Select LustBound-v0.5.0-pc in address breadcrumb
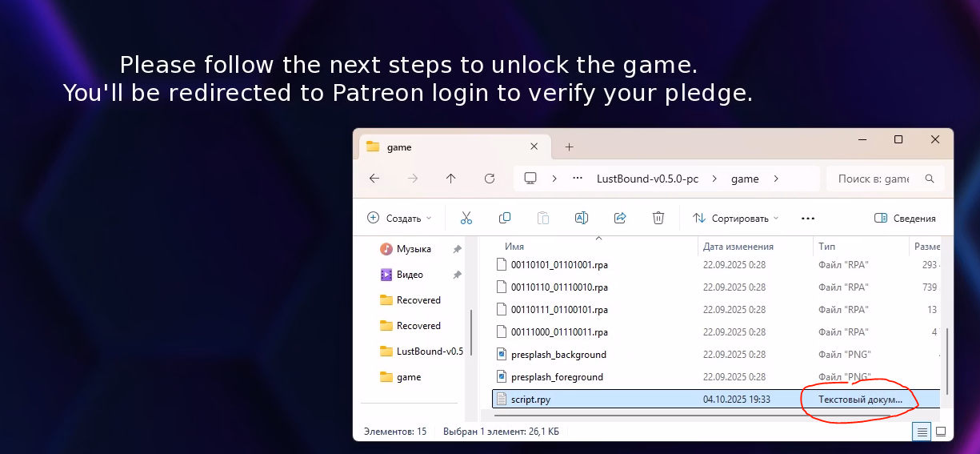Screen dimensions: 980x454 [647, 179]
